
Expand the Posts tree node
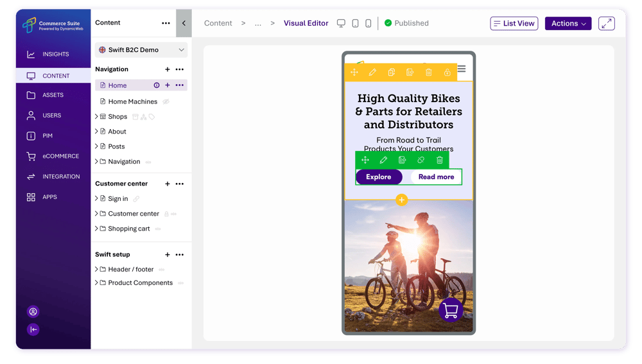point(97,146)
